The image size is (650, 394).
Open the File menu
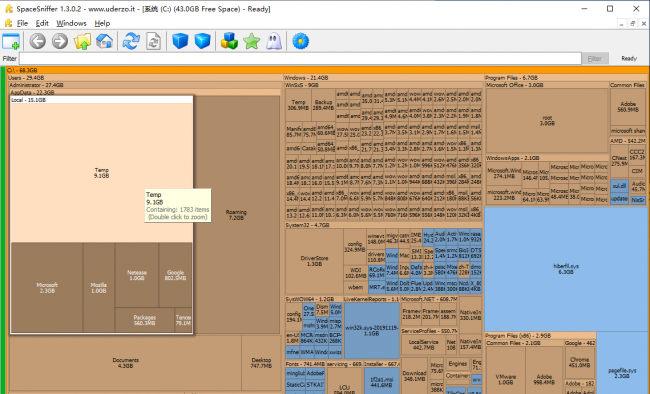22,23
